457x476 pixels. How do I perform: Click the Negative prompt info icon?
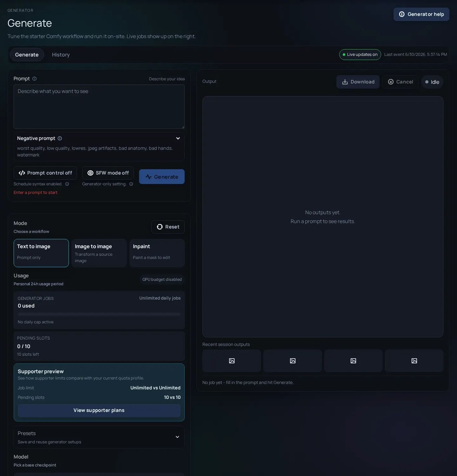60,138
